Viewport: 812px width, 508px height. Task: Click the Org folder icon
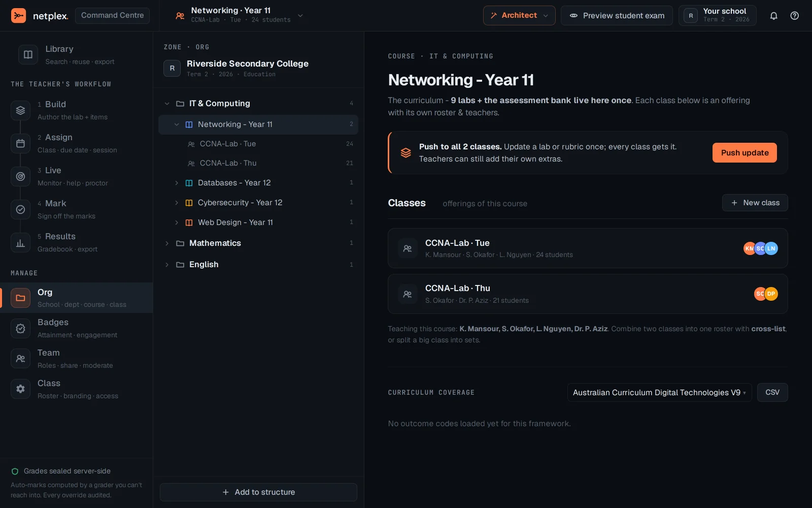[20, 298]
